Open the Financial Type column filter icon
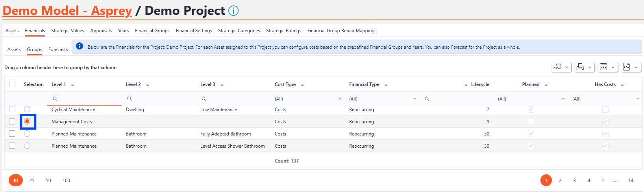The image size is (644, 192). (x=386, y=84)
